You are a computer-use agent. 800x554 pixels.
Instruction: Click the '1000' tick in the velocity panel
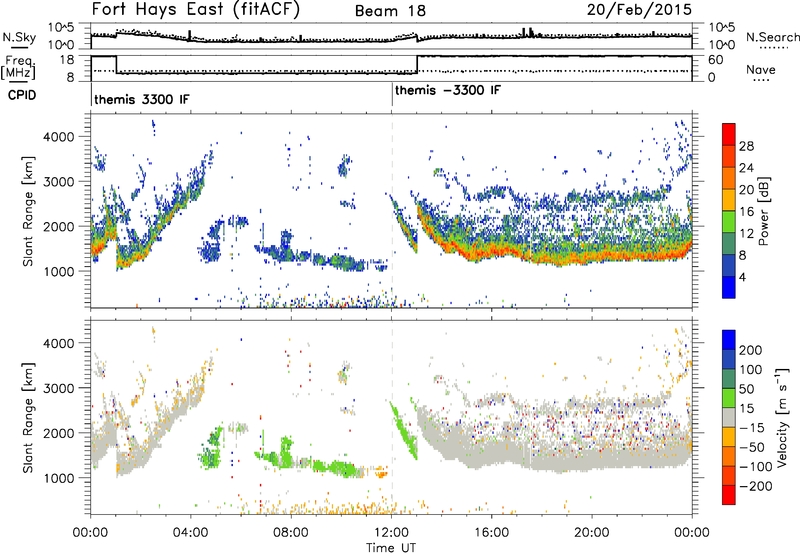58,478
